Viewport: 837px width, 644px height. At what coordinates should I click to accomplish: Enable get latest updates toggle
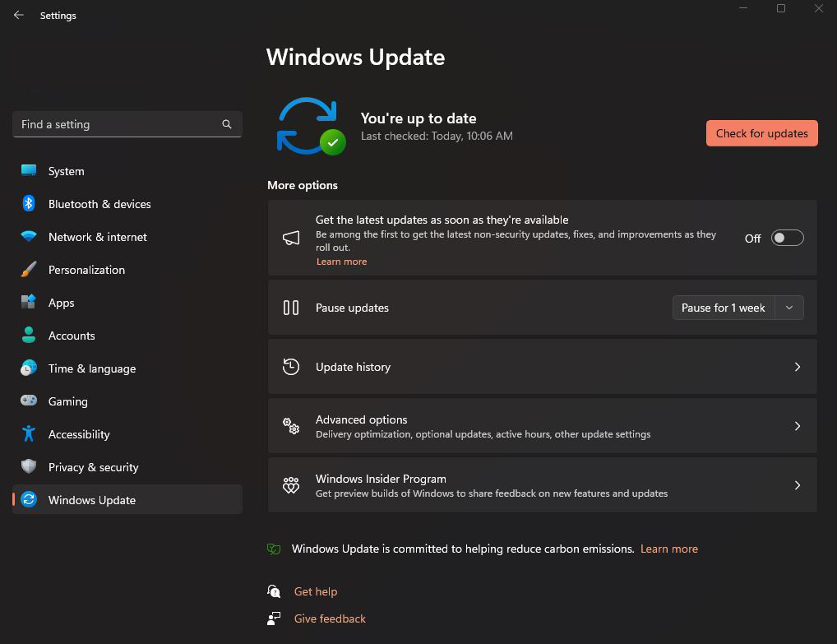[x=787, y=238]
